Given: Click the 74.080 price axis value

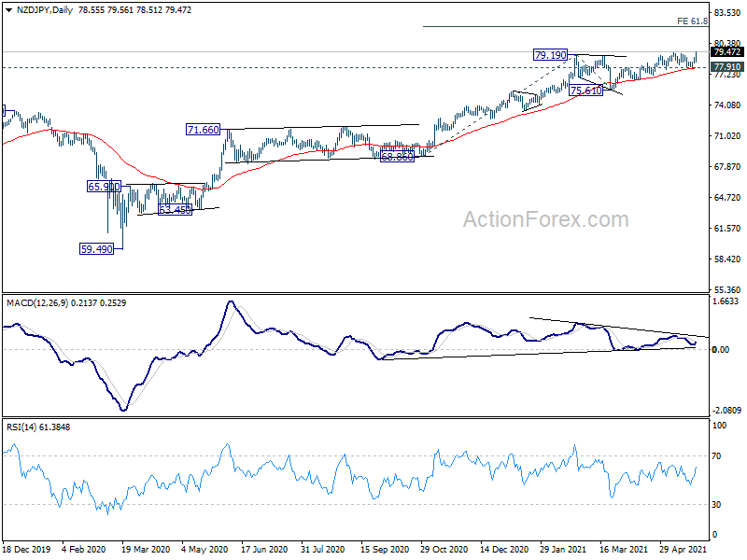Looking at the screenshot, I should pos(727,105).
